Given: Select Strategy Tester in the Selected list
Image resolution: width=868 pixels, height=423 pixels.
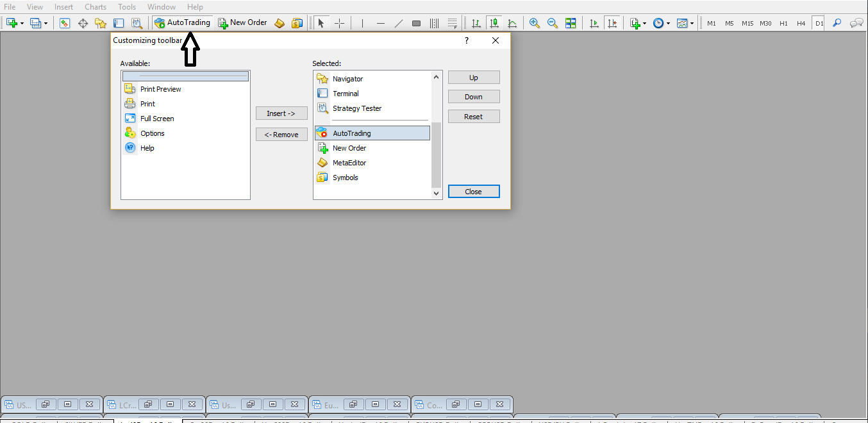Looking at the screenshot, I should [372, 108].
